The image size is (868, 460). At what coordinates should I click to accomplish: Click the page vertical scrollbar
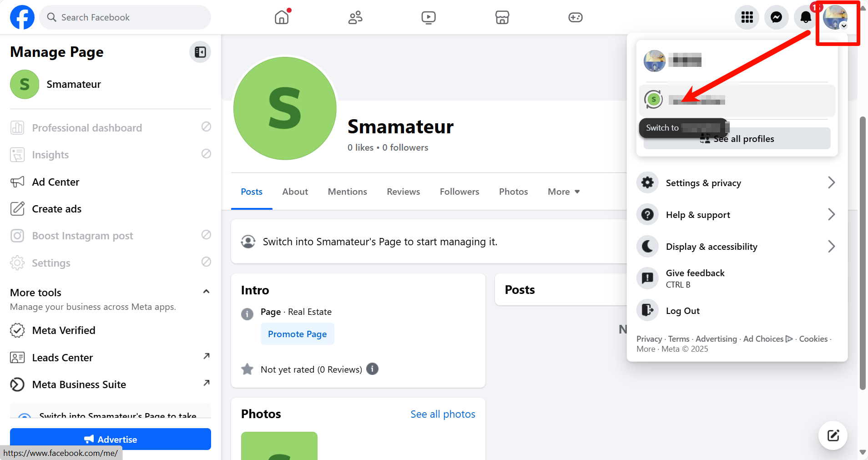point(863,253)
